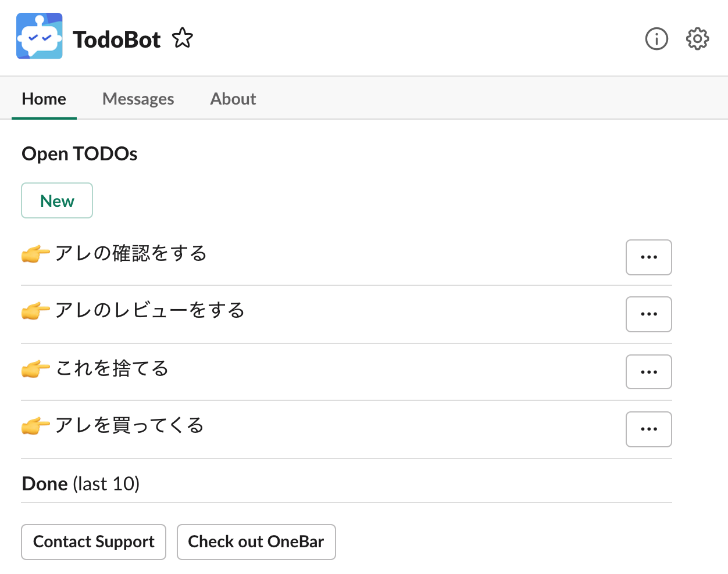Image resolution: width=728 pixels, height=574 pixels.
Task: Click the Contact Support button
Action: tap(93, 541)
